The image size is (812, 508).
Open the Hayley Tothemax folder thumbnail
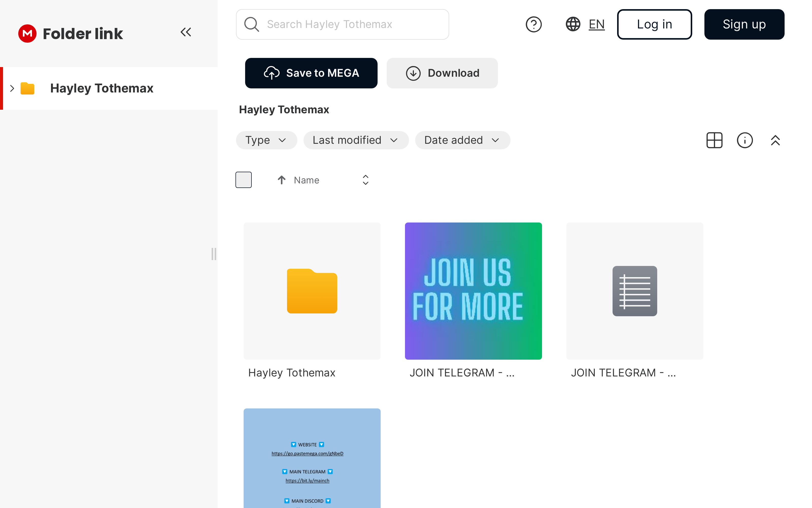pos(312,291)
